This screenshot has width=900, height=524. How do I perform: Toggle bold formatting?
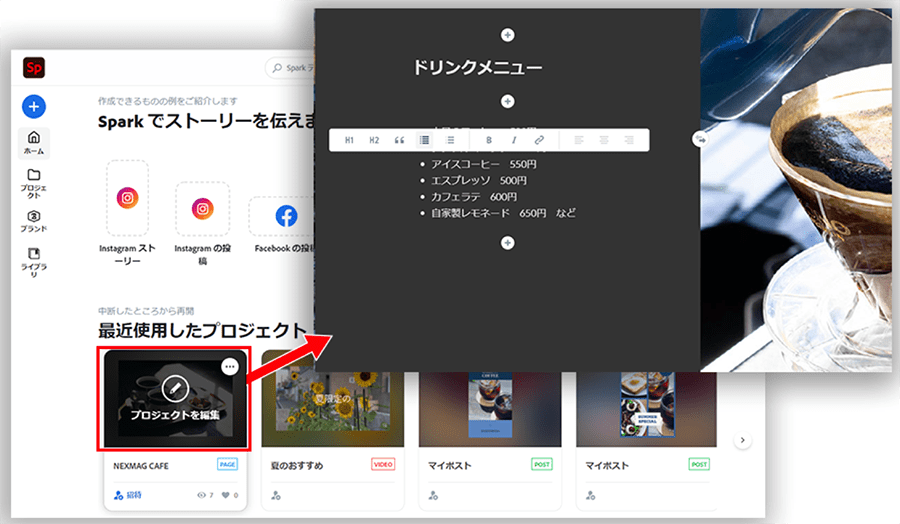(x=488, y=140)
